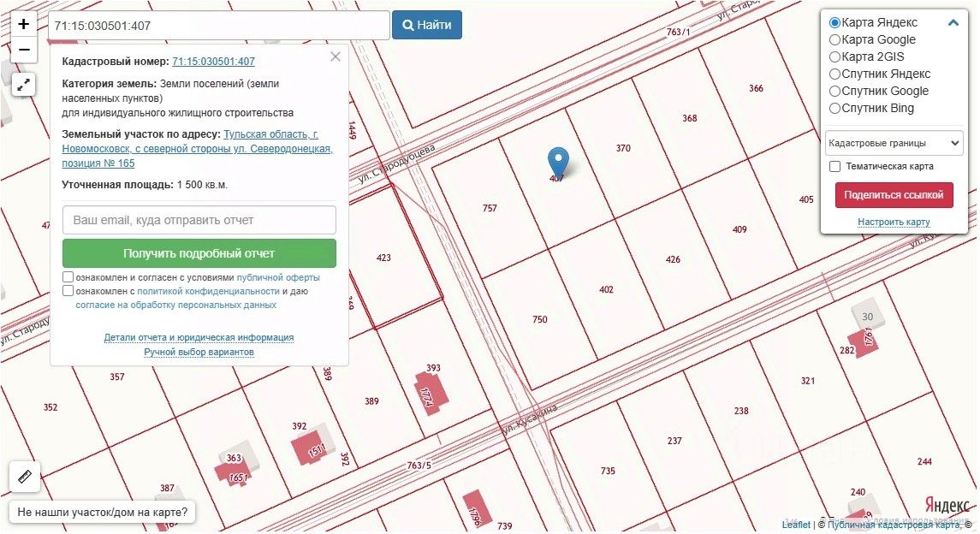Screen dimensions: 980x534
Task: Open the Настроить карту link
Action: pyautogui.click(x=894, y=222)
